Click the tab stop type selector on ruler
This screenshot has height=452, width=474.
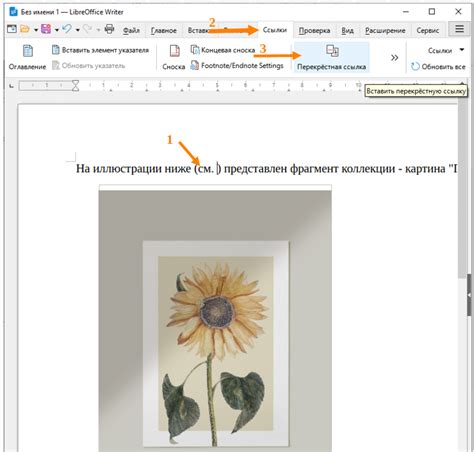11,86
